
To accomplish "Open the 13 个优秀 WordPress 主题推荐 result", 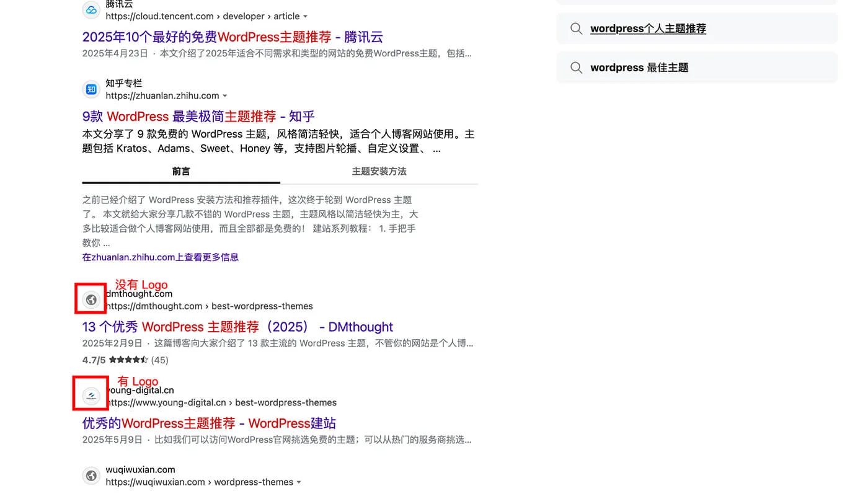I will (237, 327).
